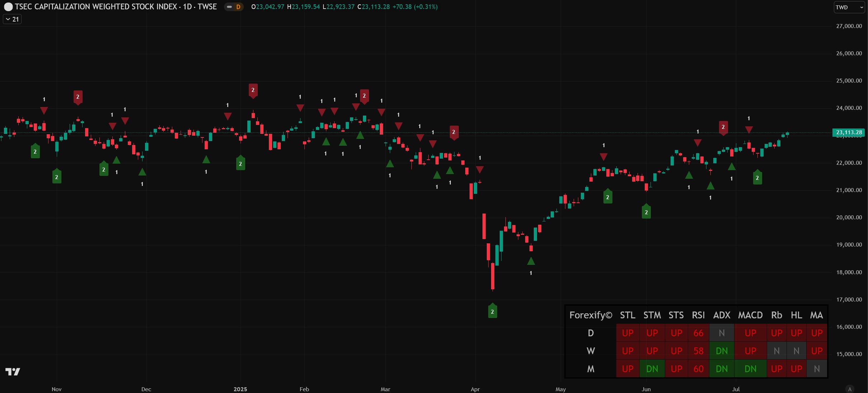
Task: Click the 2025 label on time axis
Action: coord(240,389)
